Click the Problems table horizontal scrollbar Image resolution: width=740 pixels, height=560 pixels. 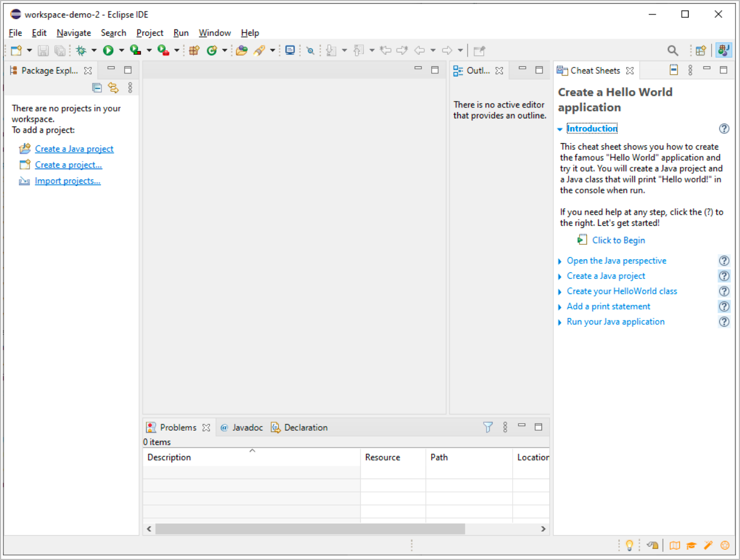(x=310, y=529)
